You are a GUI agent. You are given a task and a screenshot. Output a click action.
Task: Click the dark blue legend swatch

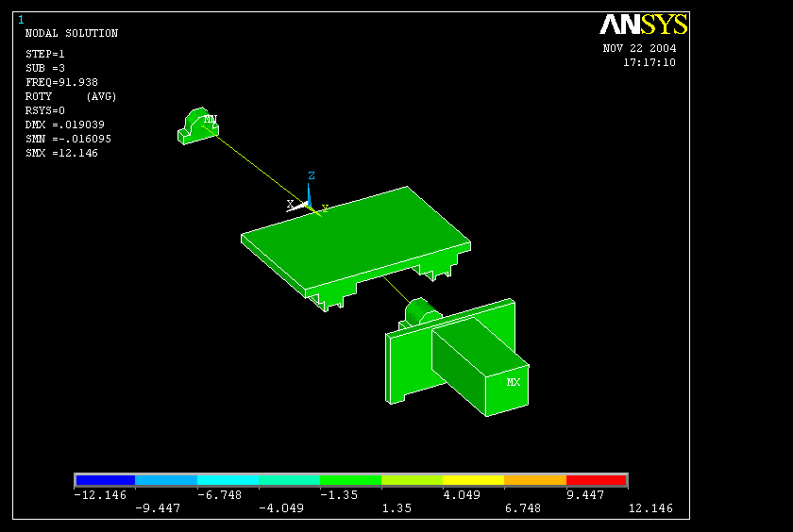105,480
